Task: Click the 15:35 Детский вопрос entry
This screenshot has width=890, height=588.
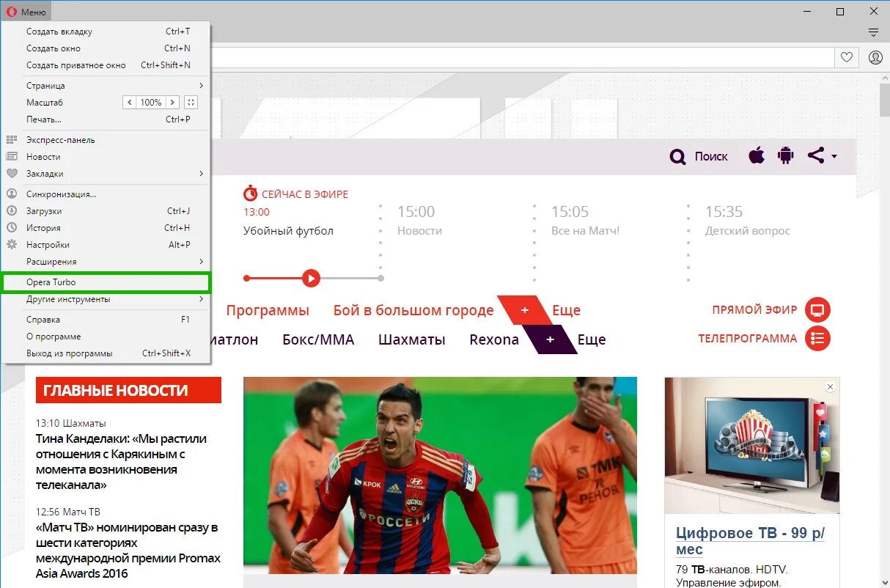Action: click(x=748, y=221)
